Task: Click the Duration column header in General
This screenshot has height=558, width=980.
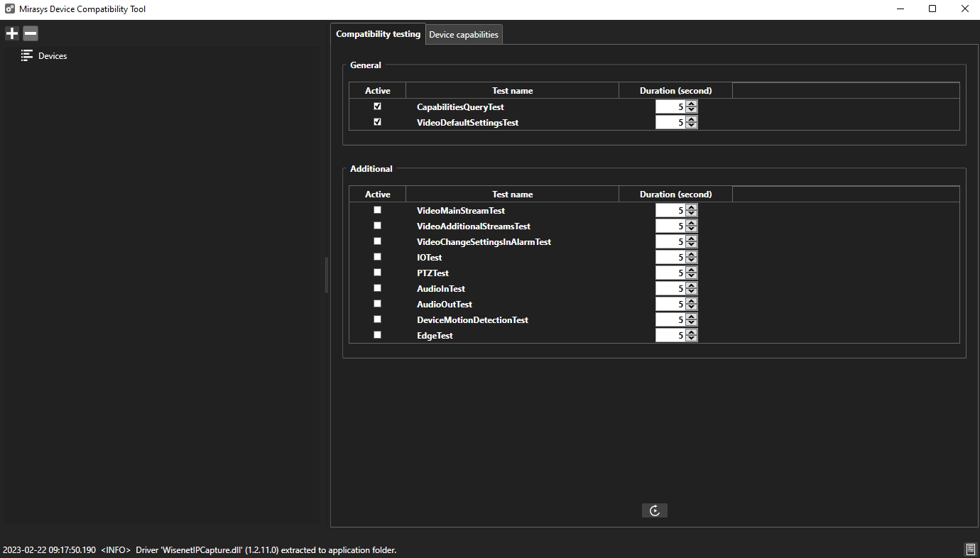Action: point(675,91)
